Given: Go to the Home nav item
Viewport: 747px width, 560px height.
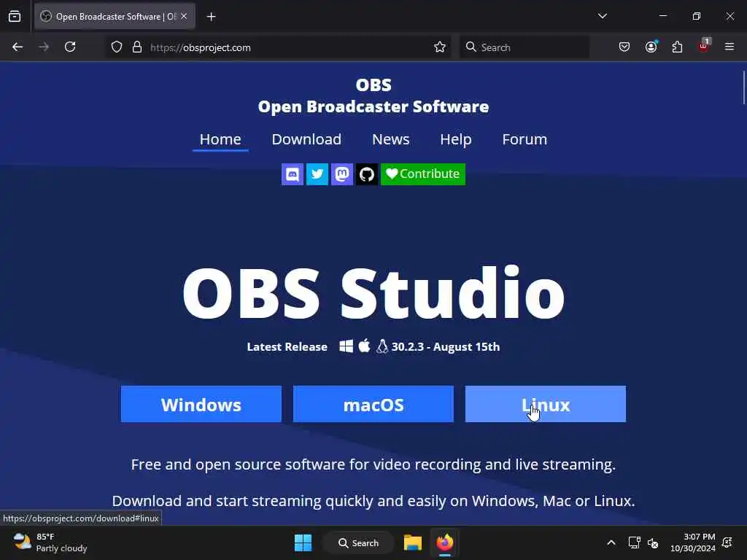Looking at the screenshot, I should pos(220,139).
